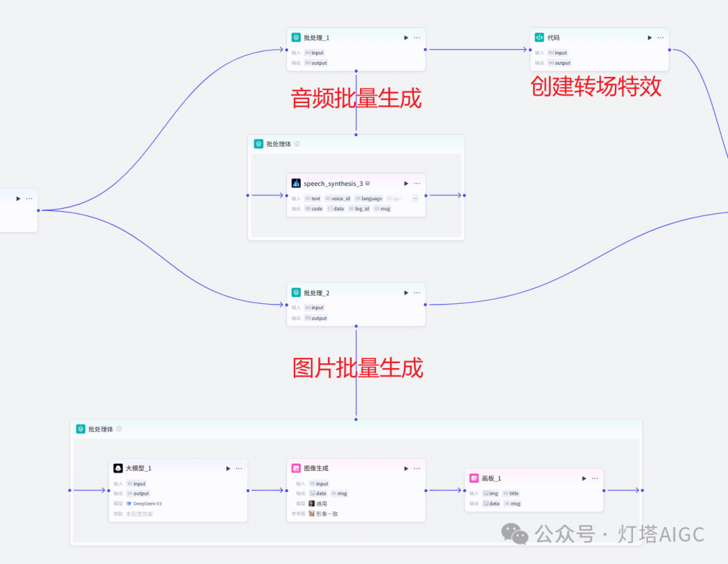Select the speech_synthesis_3 title
The height and width of the screenshot is (564, 728).
coord(333,183)
